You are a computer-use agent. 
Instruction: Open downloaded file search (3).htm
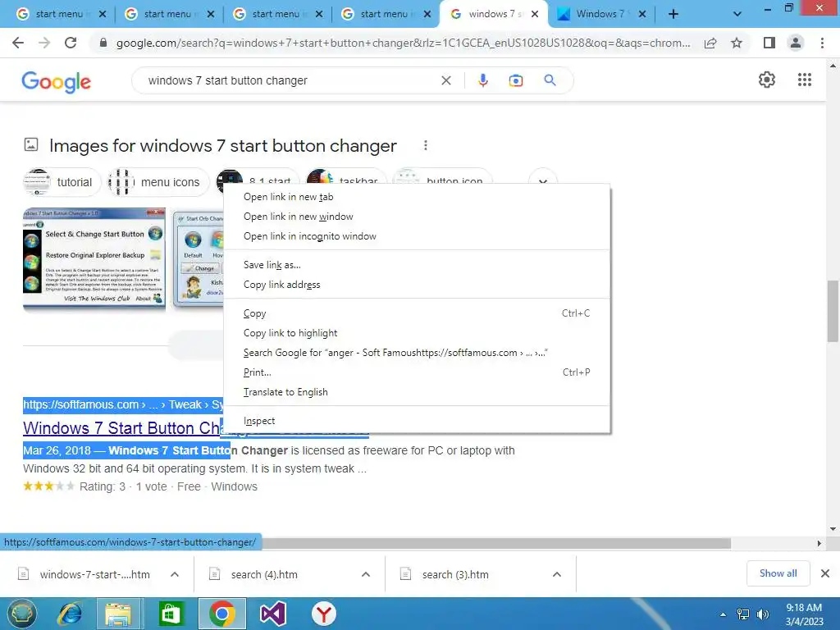(x=454, y=574)
